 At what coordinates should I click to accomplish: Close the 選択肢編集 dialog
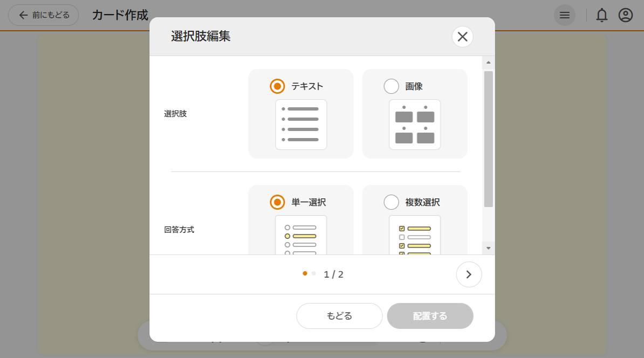pos(462,37)
